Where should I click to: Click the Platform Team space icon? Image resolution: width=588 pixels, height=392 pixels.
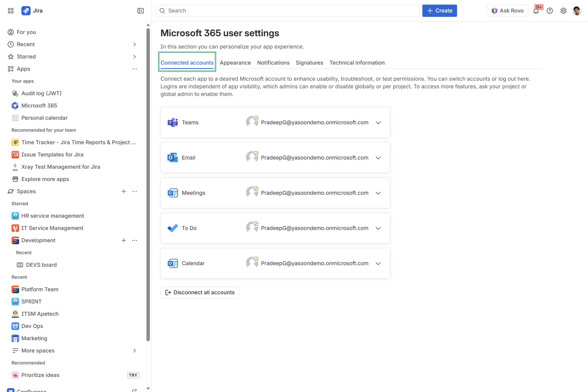point(15,289)
